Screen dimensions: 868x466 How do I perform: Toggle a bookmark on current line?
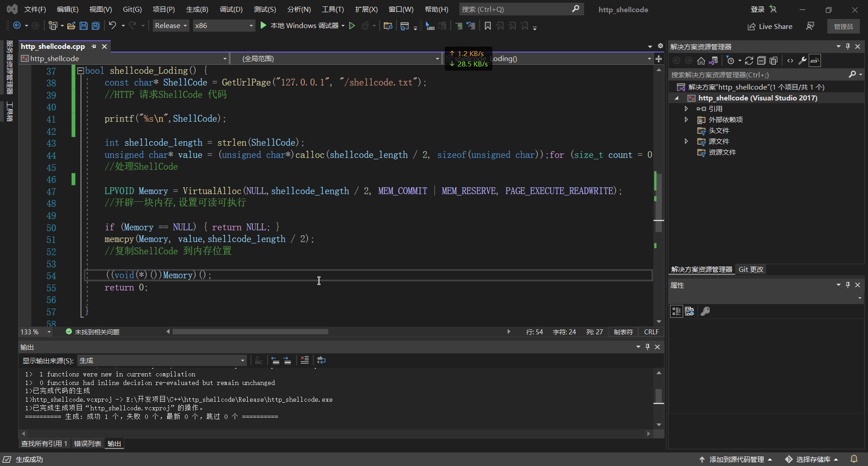[x=488, y=26]
